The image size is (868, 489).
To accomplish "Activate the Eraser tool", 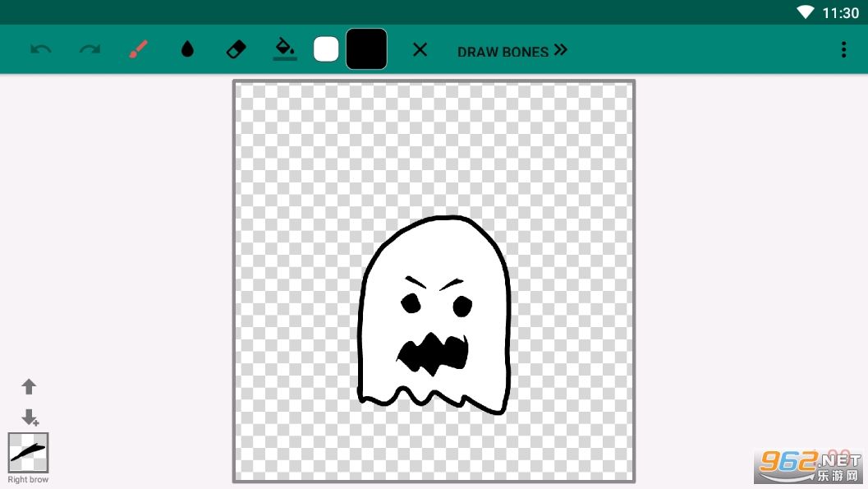I will point(236,49).
